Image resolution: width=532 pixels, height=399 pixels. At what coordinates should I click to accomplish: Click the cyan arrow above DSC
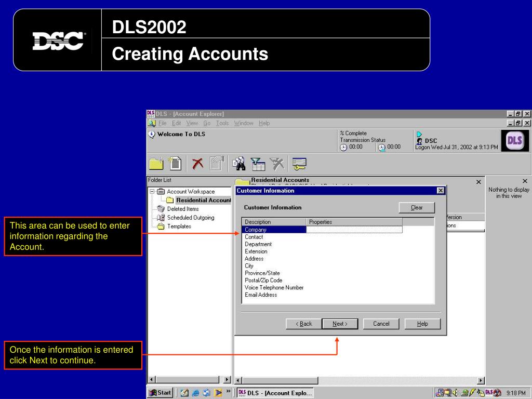coord(419,134)
